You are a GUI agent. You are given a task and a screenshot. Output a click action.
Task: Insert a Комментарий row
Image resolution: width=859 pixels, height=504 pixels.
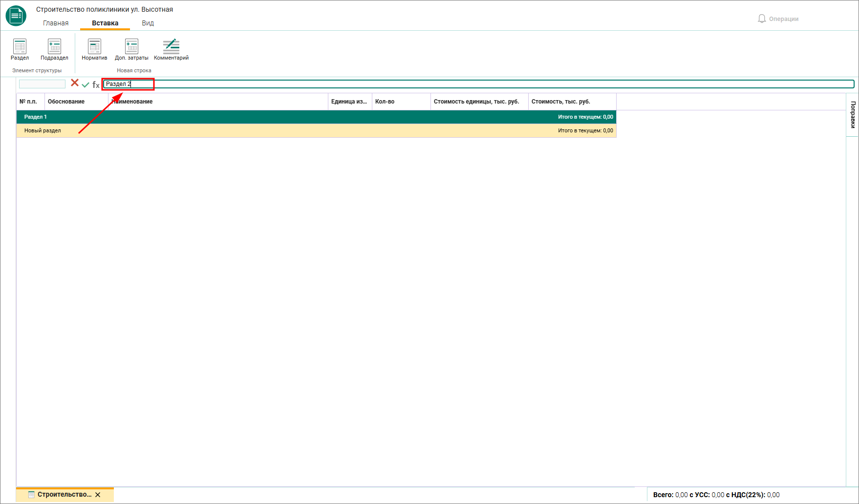[171, 49]
